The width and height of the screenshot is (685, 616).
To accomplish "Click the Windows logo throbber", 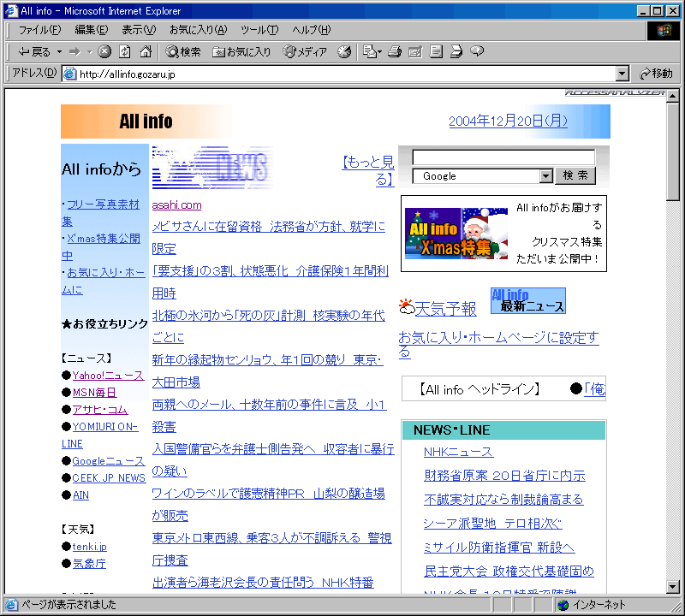I will point(663,30).
